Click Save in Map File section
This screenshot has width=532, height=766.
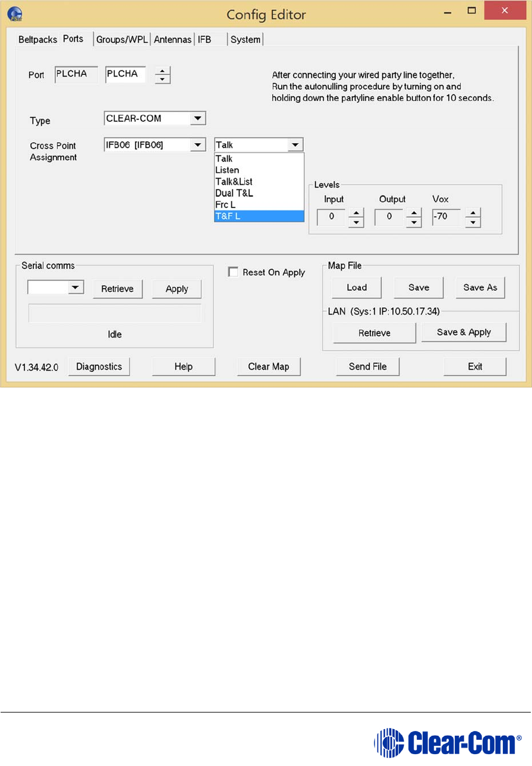pos(419,288)
